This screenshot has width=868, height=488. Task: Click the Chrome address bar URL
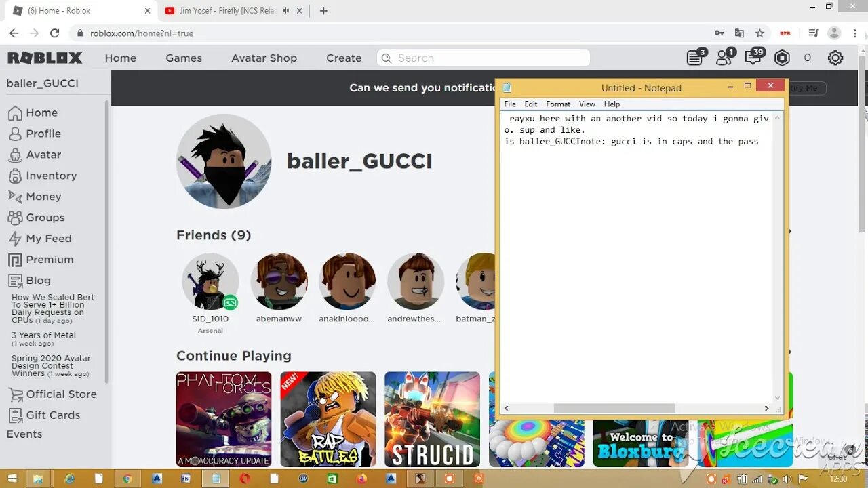(x=142, y=33)
